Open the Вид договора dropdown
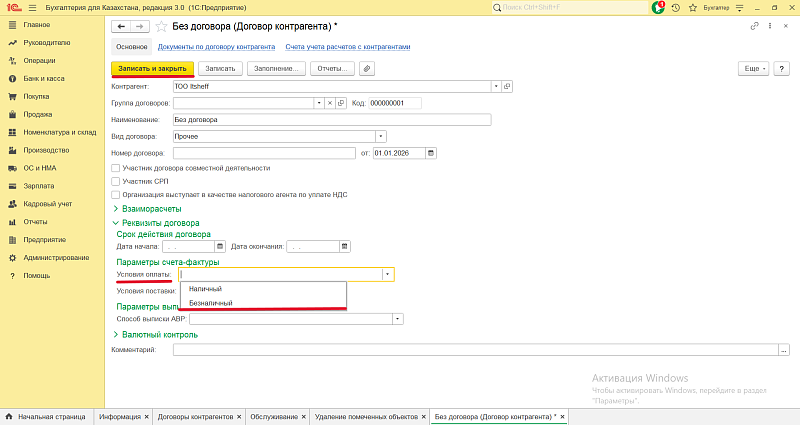Screen dimensions: 800x425 point(381,136)
